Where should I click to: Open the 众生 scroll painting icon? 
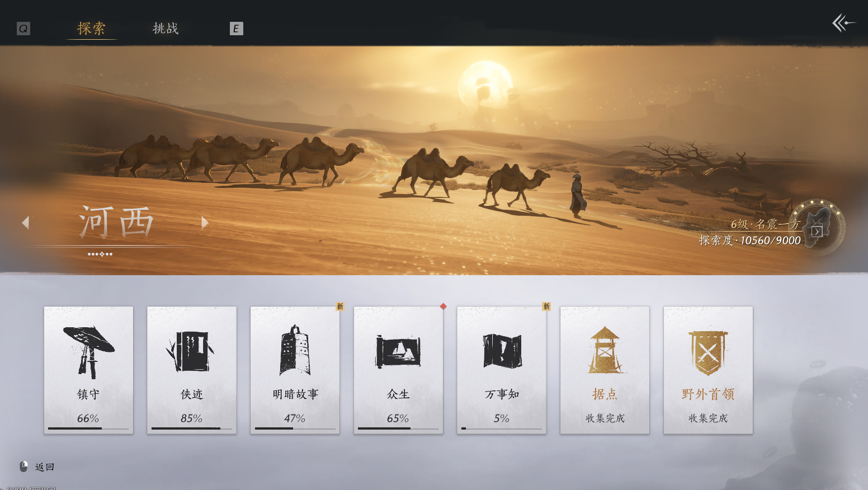(398, 351)
